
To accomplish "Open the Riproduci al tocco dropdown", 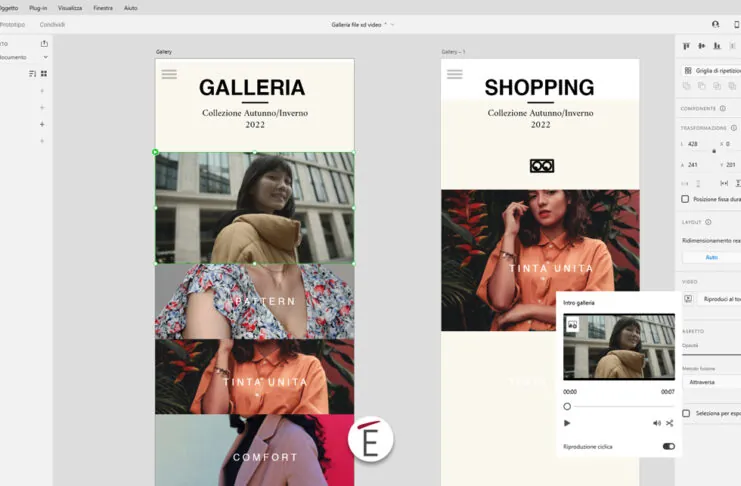I will point(720,299).
